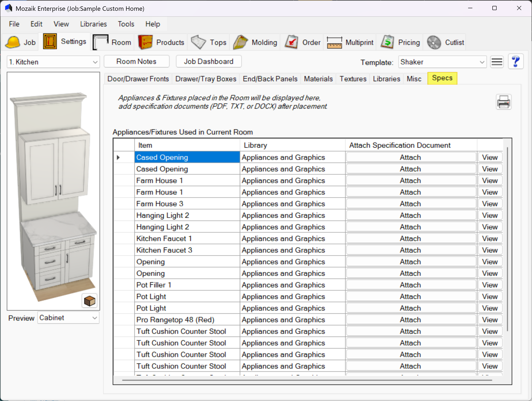
Task: Open the Pricing dollar icon
Action: tap(387, 42)
